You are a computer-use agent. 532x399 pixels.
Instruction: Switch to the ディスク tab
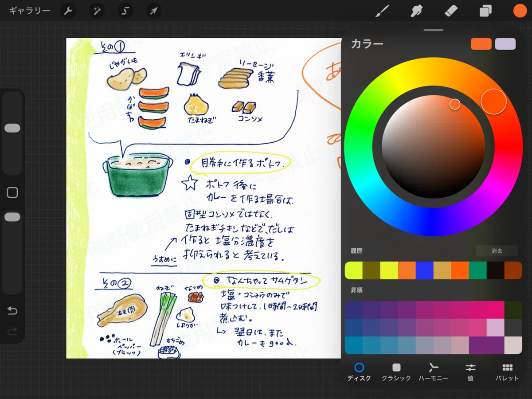tap(359, 372)
